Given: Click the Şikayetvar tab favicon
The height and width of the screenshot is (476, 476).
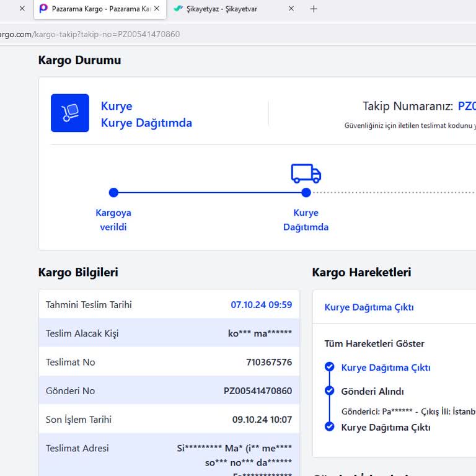Looking at the screenshot, I should 178,9.
